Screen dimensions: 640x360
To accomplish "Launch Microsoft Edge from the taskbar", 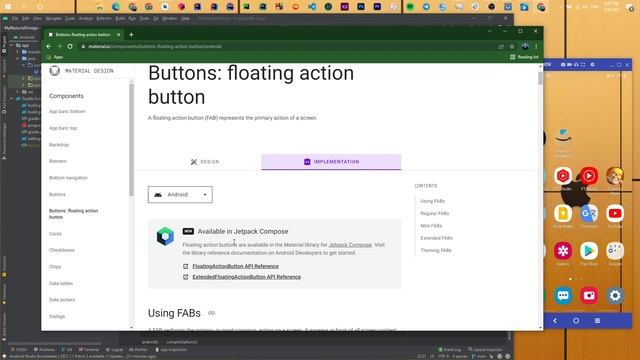I will (x=116, y=7).
